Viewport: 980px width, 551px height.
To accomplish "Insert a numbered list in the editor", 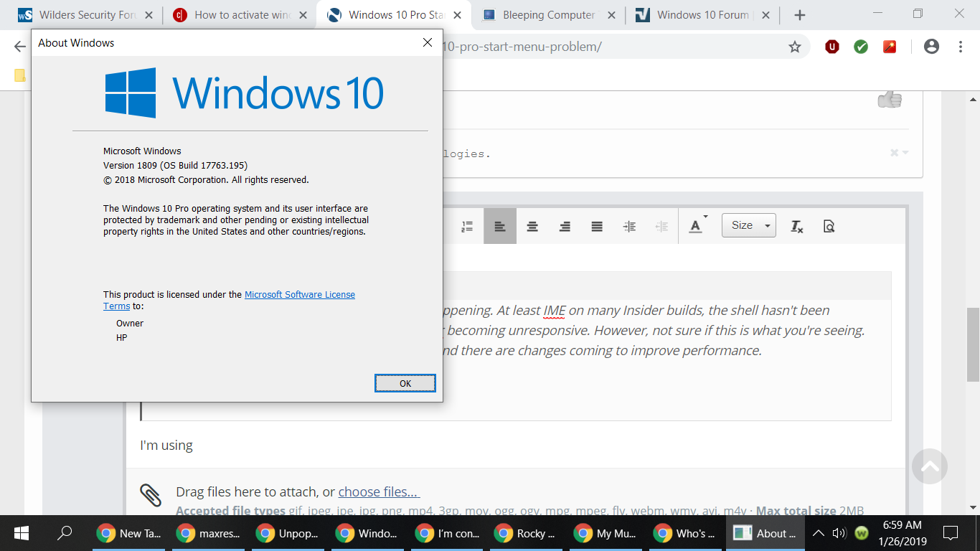I will click(467, 225).
